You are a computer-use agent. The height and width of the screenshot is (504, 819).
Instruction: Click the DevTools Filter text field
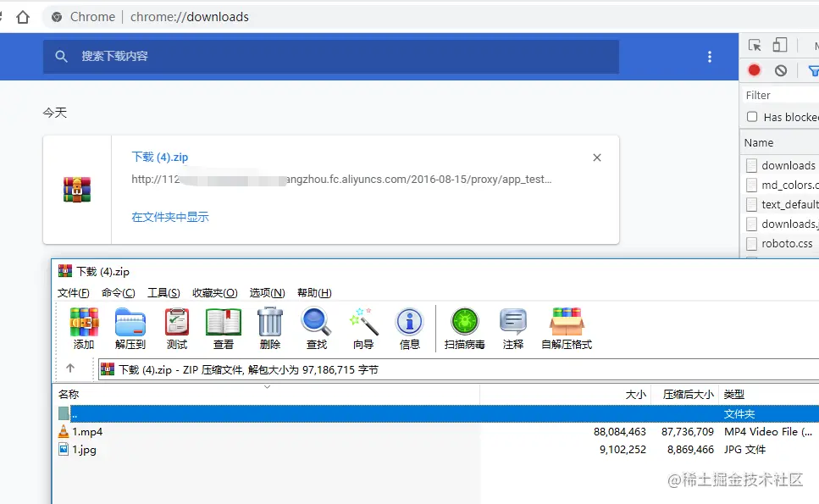click(781, 95)
